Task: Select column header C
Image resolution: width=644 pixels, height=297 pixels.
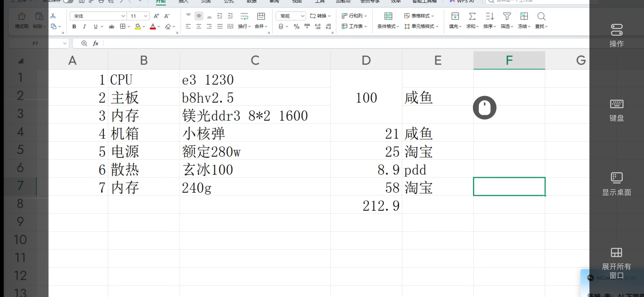Action: [x=255, y=60]
